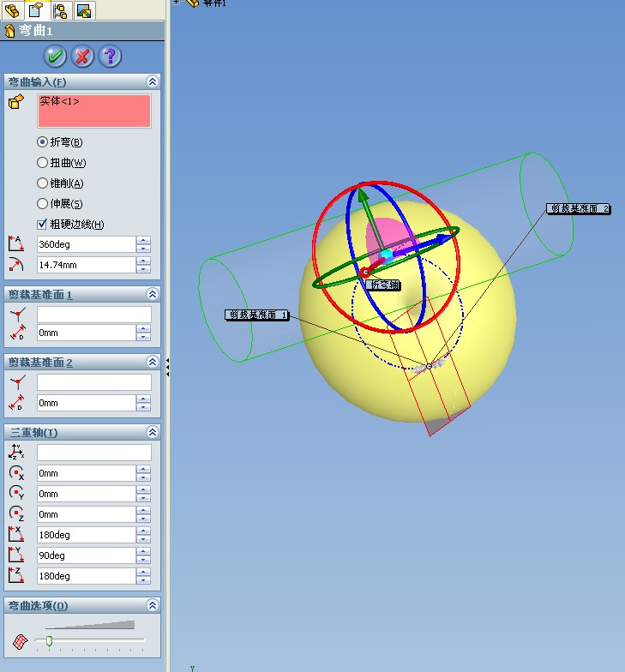Open the ConfigurationManager tab
This screenshot has width=625, height=672.
coord(60,10)
